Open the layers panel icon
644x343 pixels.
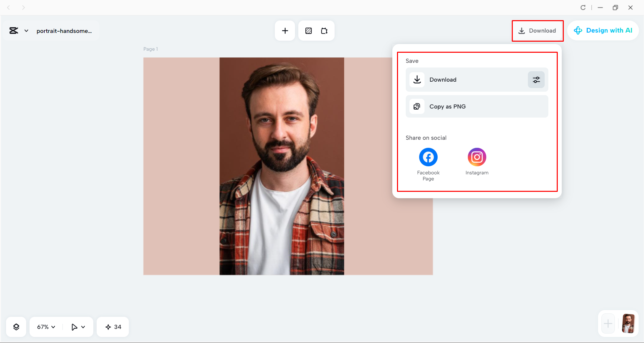coord(16,326)
